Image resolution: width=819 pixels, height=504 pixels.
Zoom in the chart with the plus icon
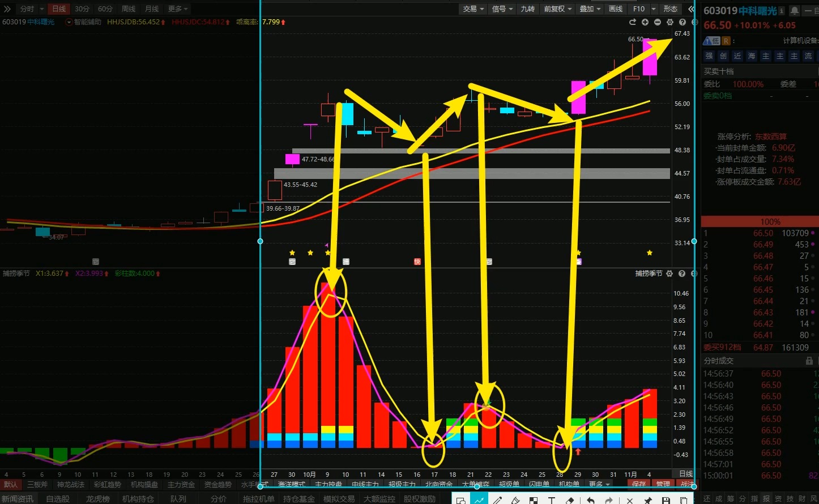(x=645, y=22)
